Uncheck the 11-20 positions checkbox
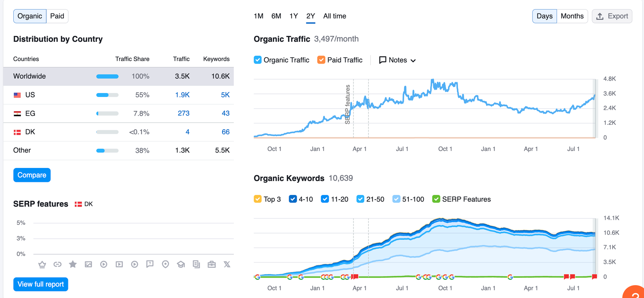 click(x=325, y=199)
